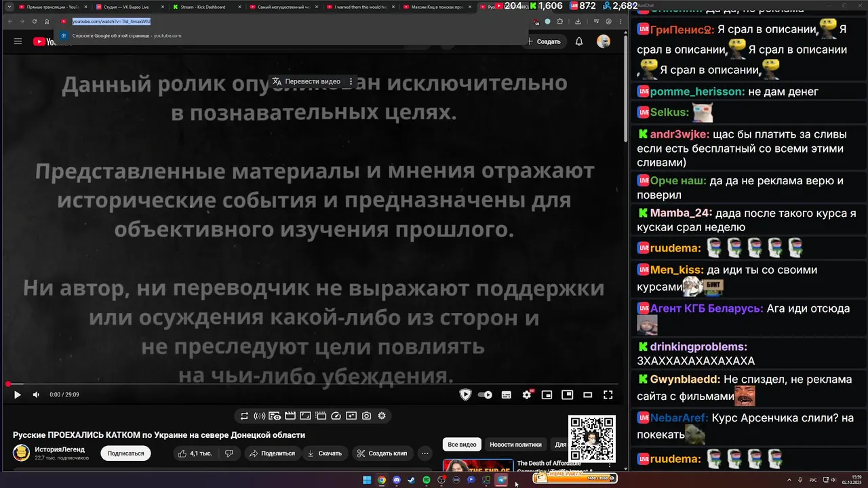Viewport: 868px width, 488px height.
Task: Open the YouTube account avatar menu
Action: 604,41
